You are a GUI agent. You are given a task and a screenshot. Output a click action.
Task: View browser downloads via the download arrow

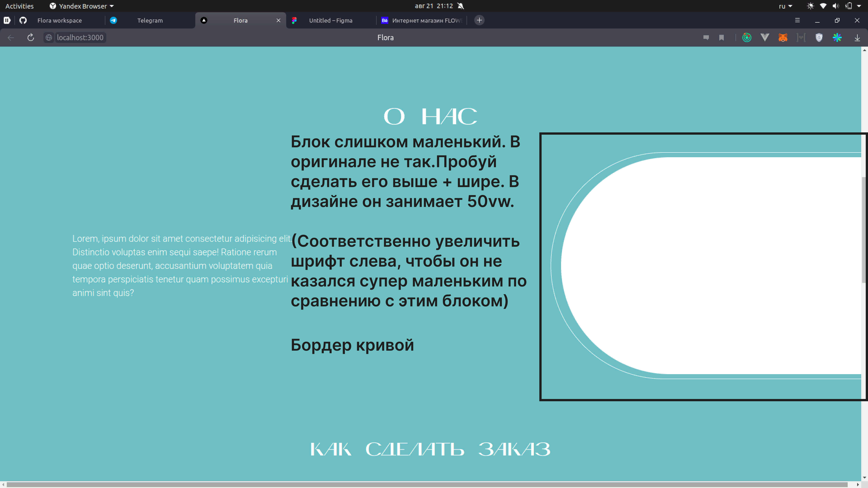point(857,37)
